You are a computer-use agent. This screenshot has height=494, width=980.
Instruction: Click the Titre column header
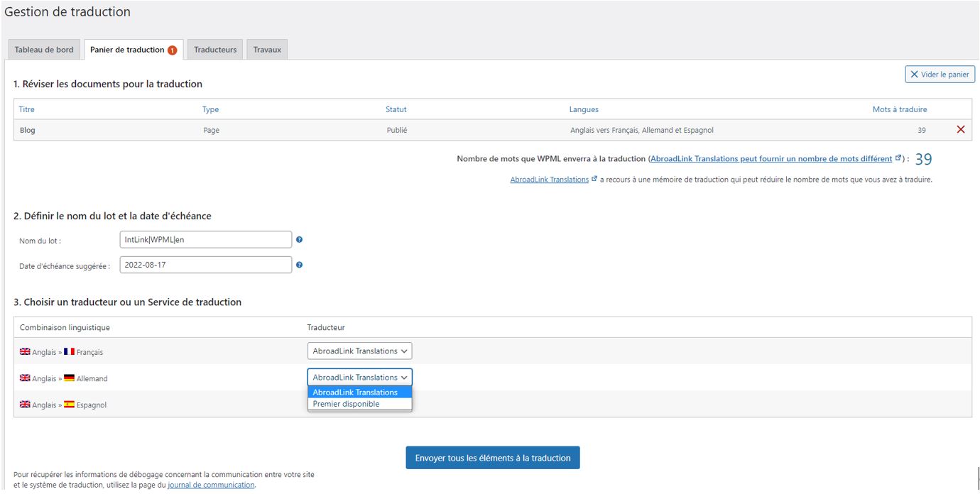point(27,109)
